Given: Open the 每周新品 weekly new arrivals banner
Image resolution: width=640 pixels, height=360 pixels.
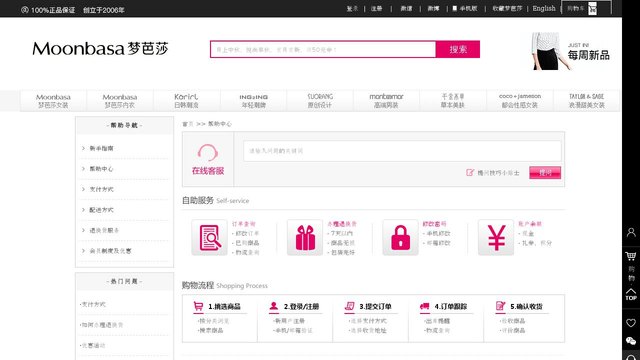Looking at the screenshot, I should [x=571, y=51].
